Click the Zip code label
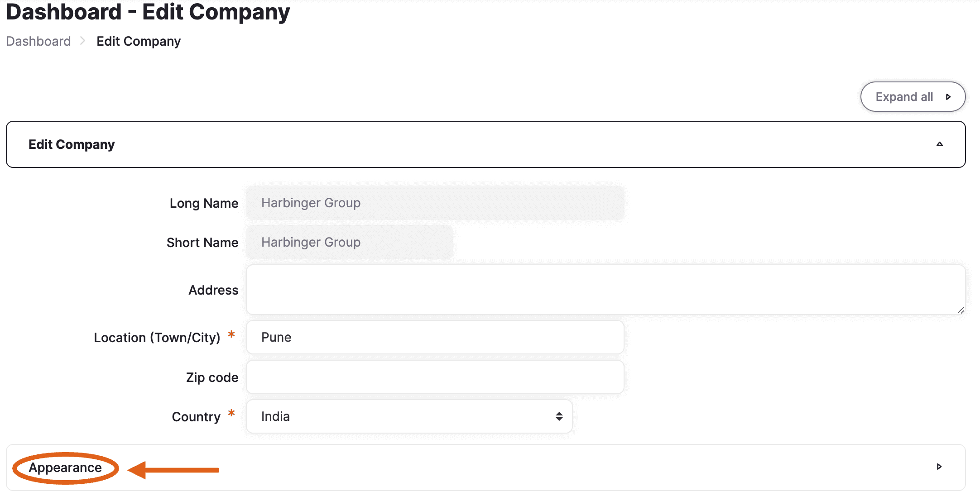 pyautogui.click(x=212, y=377)
